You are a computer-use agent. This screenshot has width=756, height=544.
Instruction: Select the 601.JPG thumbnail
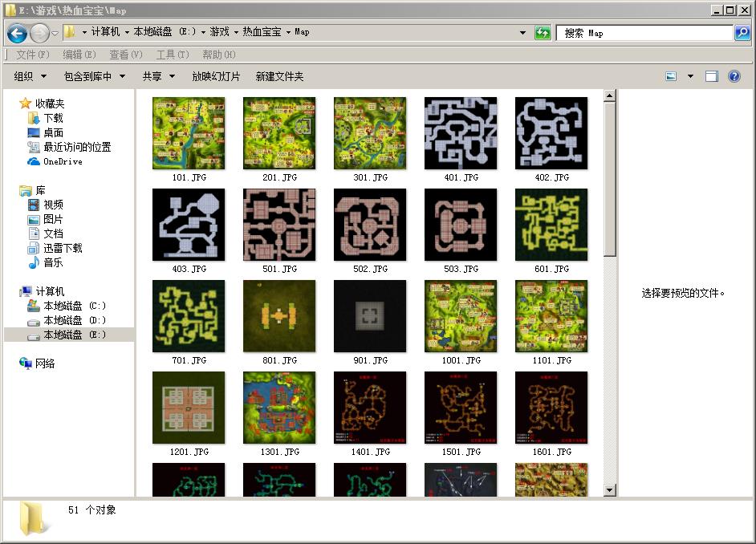[x=551, y=225]
